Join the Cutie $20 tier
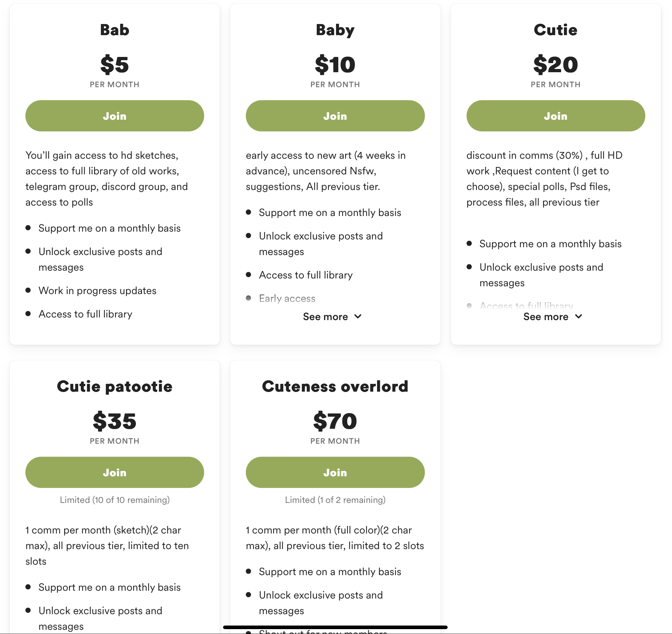 (x=555, y=116)
